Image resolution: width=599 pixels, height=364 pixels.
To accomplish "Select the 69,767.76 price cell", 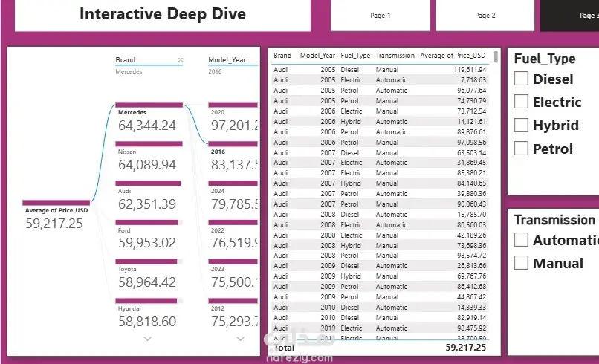I will coord(471,276).
